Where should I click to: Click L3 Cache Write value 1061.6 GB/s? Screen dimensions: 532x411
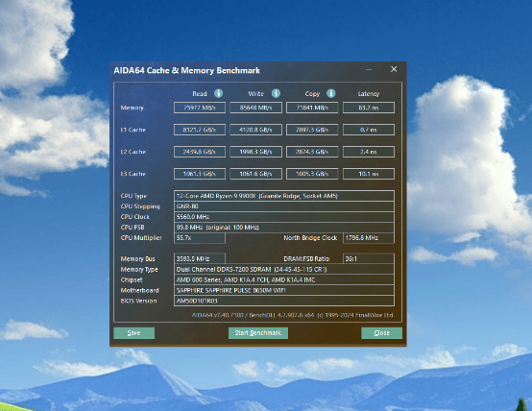[255, 174]
